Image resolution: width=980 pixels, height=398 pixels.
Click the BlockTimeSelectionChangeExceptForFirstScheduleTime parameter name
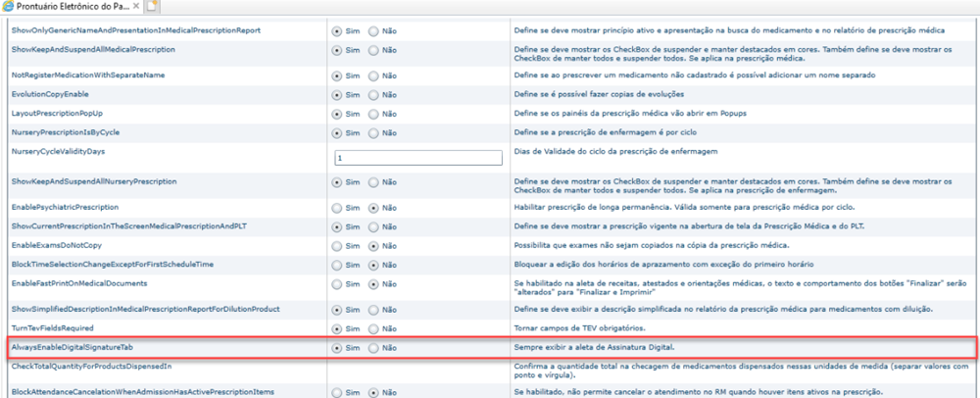click(x=113, y=265)
